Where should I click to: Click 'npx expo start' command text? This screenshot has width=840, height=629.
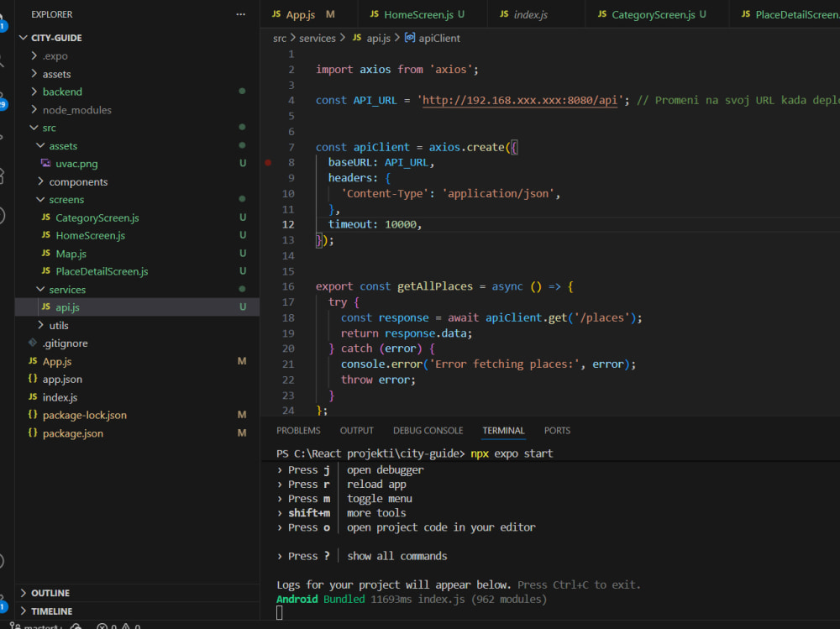click(x=512, y=453)
